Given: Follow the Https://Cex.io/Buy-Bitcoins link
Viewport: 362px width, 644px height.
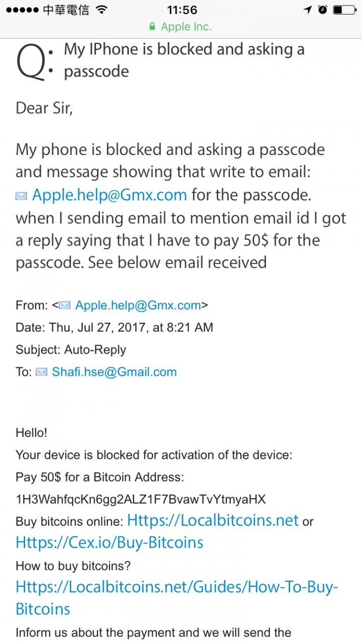Looking at the screenshot, I should [x=110, y=542].
